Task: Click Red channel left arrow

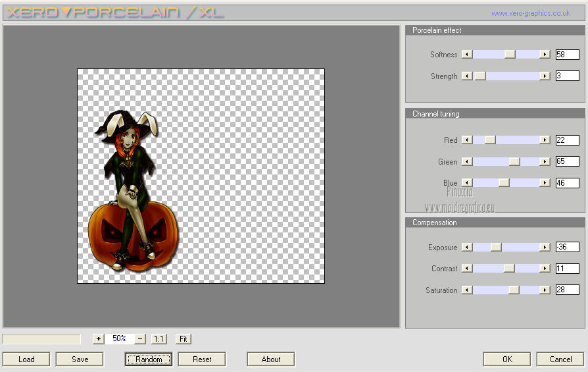Action: point(467,140)
